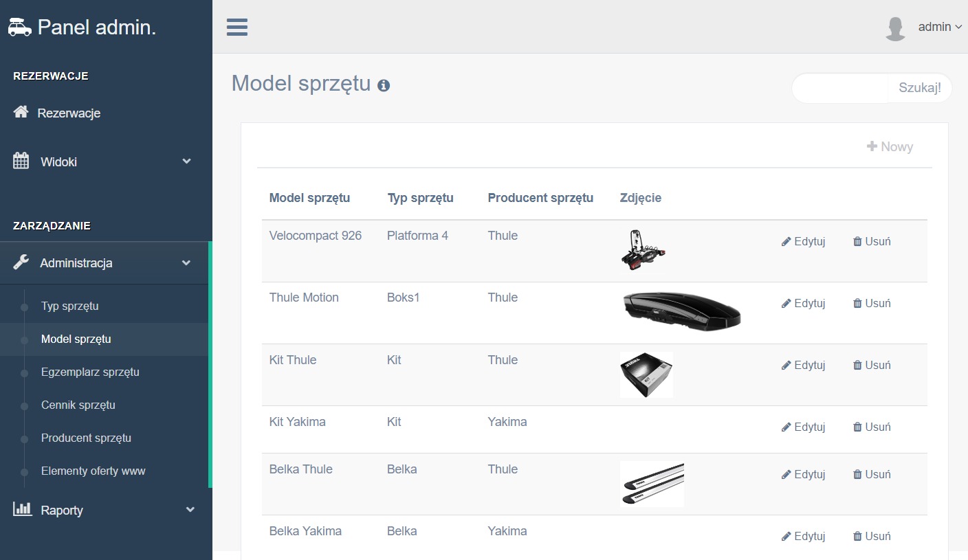Select Producent sprzętu sidebar item

86,438
